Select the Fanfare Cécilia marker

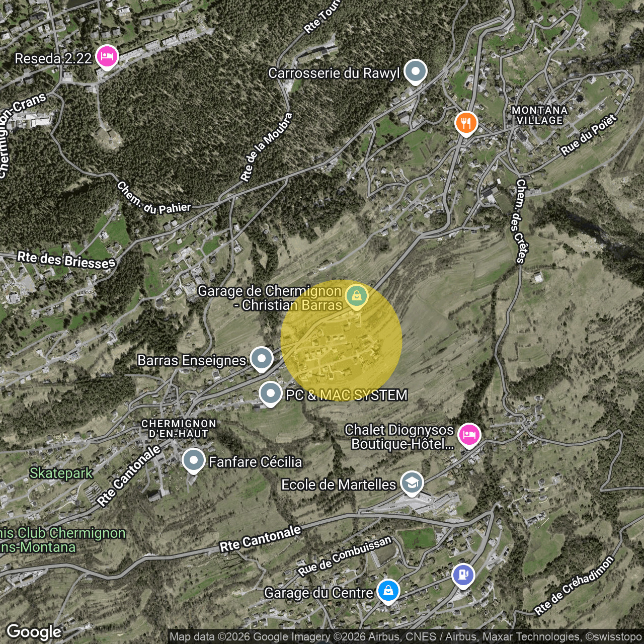(x=193, y=460)
